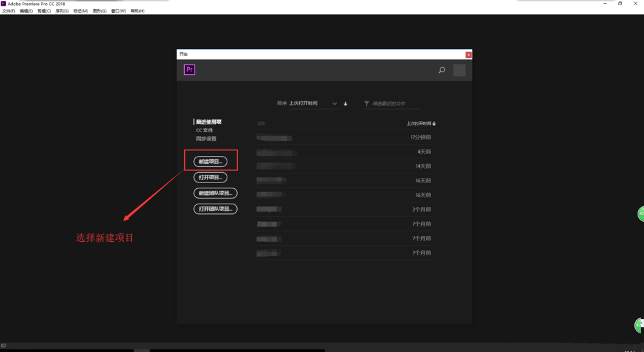Open the 窗口(W) menu

[118, 11]
